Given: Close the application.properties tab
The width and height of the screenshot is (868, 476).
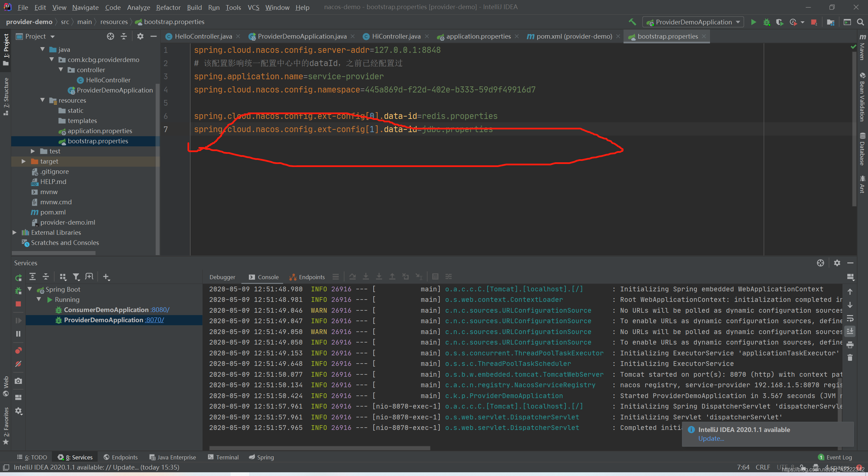Looking at the screenshot, I should 517,36.
